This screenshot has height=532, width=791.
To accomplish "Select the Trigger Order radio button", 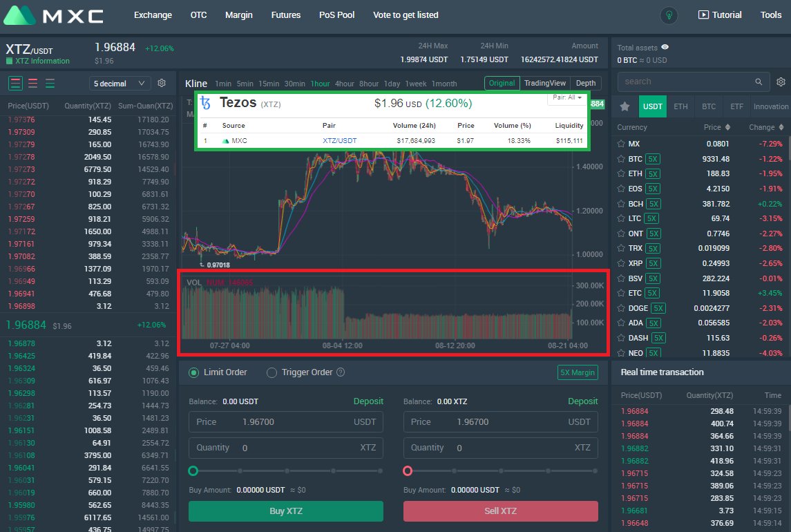I will 271,373.
